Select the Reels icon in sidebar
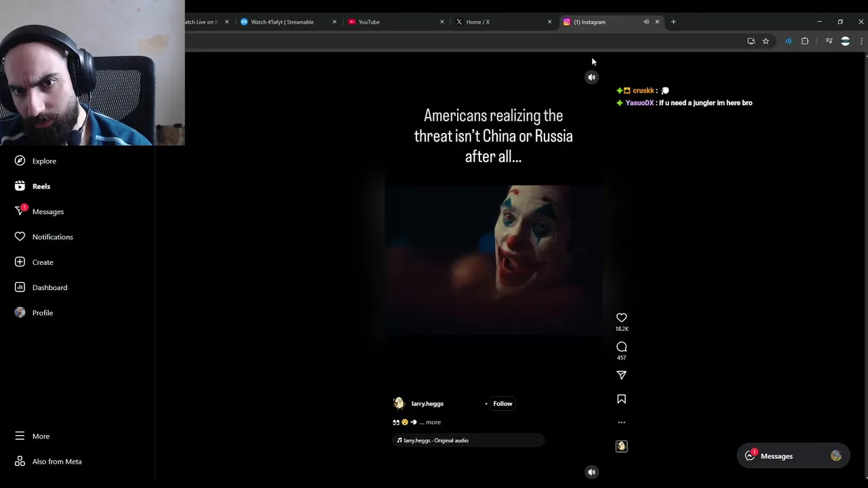The height and width of the screenshot is (488, 868). click(x=20, y=186)
